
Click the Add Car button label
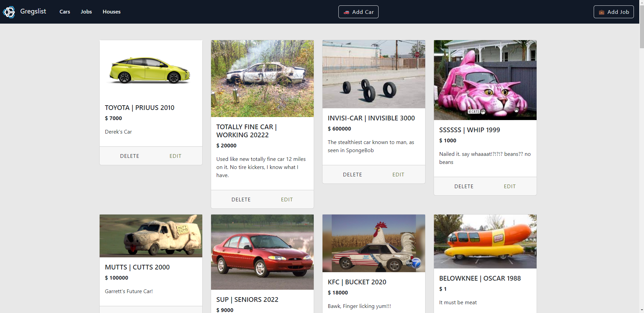click(x=363, y=12)
